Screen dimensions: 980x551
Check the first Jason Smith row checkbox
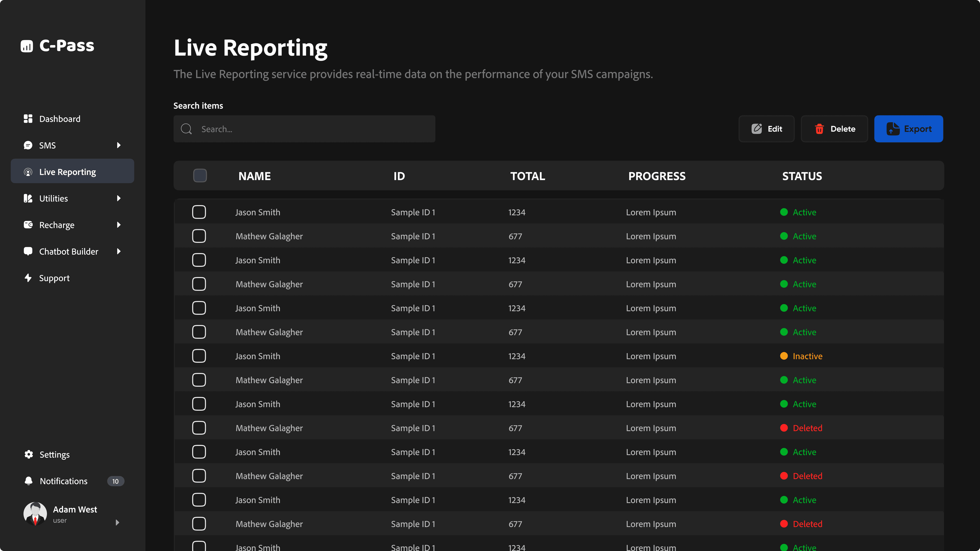pyautogui.click(x=199, y=212)
